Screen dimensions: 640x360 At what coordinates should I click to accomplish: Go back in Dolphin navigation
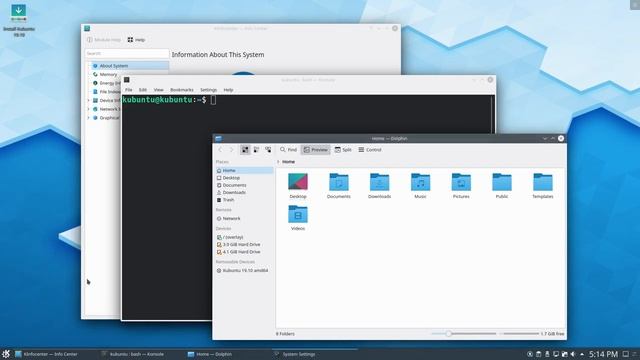click(220, 150)
